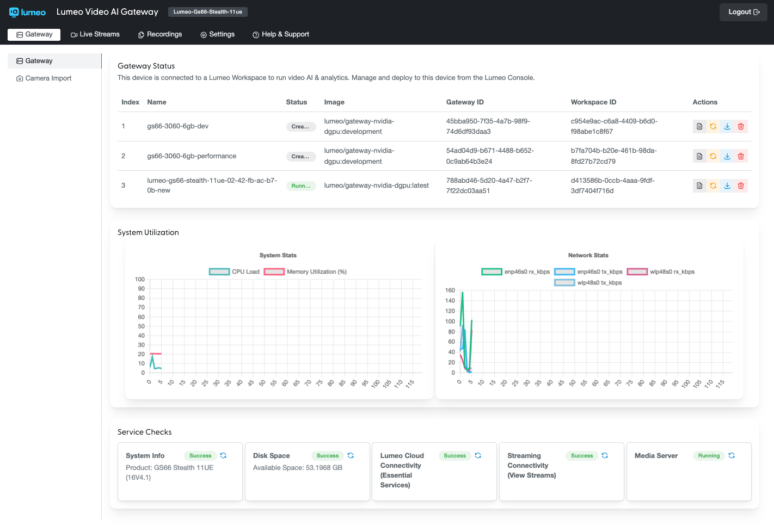Click the Disk Space Success badge
774x532 pixels.
point(328,456)
